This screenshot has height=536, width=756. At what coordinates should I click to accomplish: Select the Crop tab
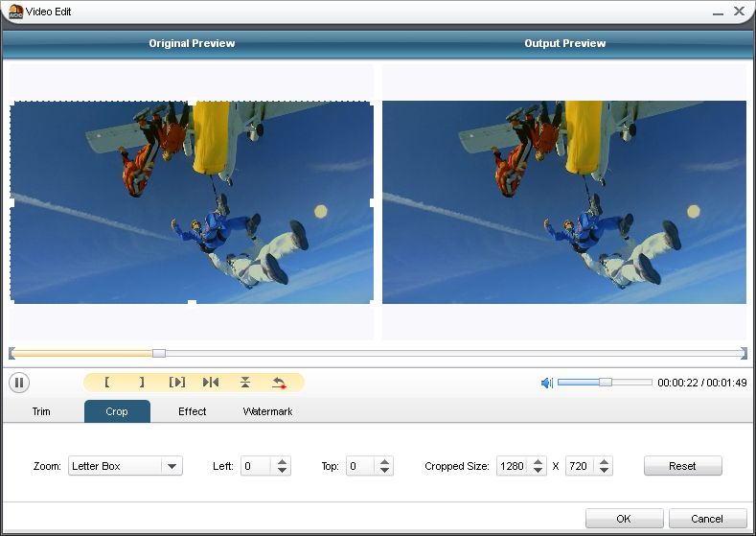(x=117, y=411)
